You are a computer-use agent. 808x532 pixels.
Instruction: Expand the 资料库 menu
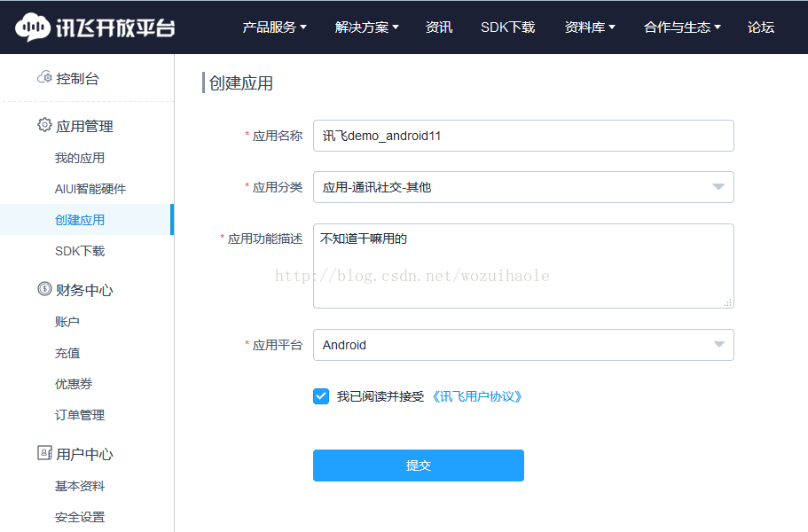[590, 27]
